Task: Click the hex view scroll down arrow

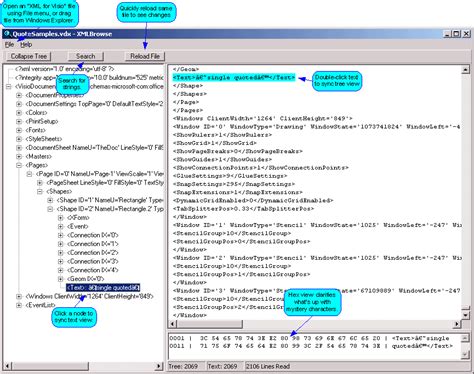Action: [465, 355]
